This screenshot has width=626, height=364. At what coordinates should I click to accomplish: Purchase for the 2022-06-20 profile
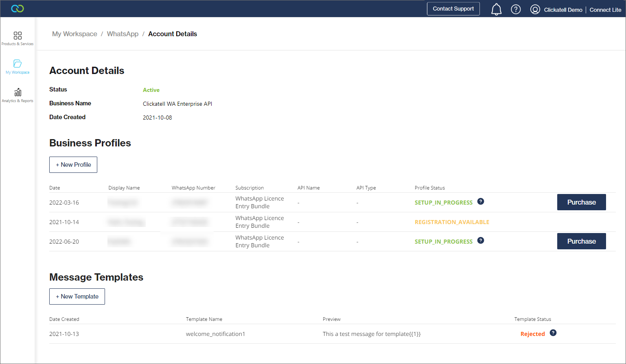coord(581,241)
